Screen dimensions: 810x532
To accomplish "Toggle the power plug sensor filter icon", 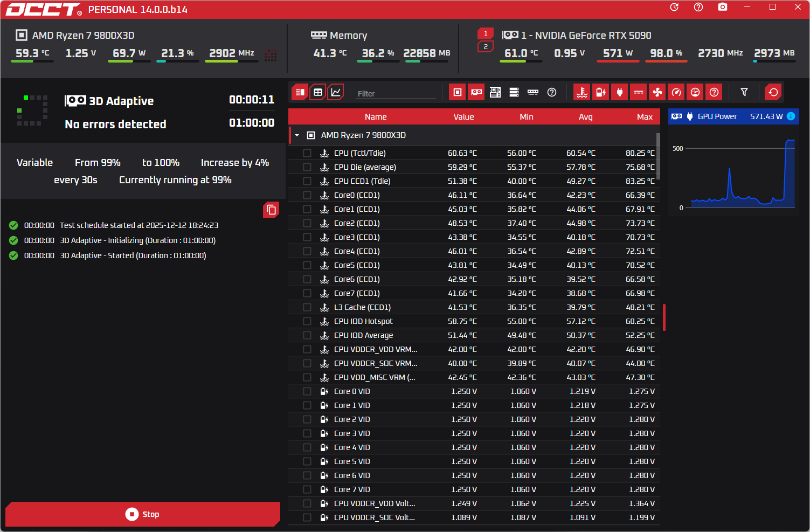I will point(620,92).
